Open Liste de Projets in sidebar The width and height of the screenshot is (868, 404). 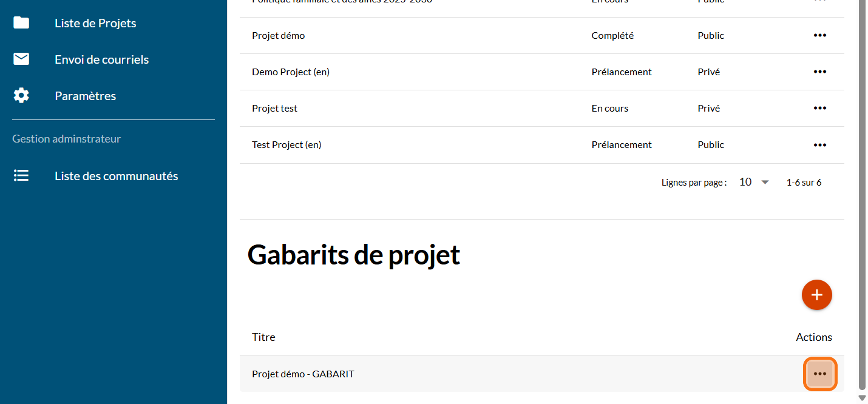(x=95, y=23)
